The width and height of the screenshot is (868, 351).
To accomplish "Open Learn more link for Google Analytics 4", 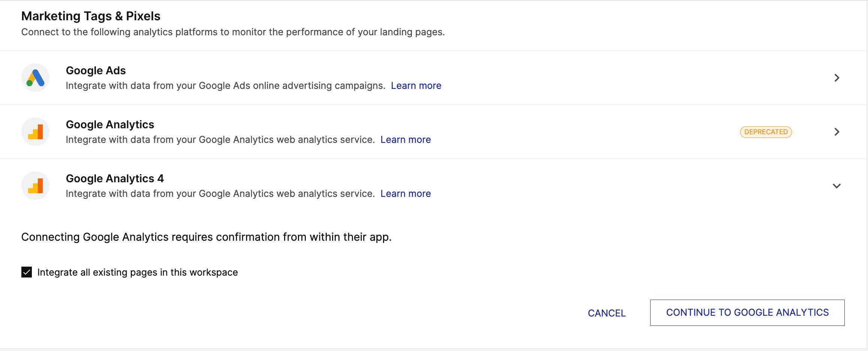I will (406, 193).
